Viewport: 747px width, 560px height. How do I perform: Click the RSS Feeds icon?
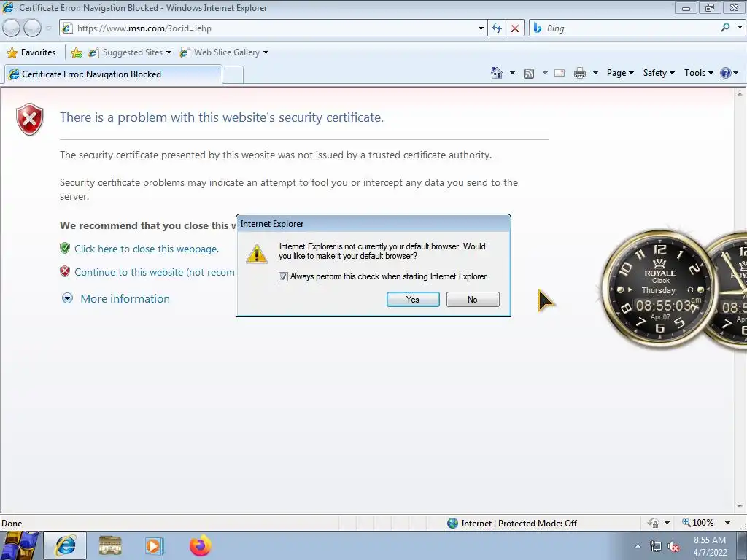528,73
